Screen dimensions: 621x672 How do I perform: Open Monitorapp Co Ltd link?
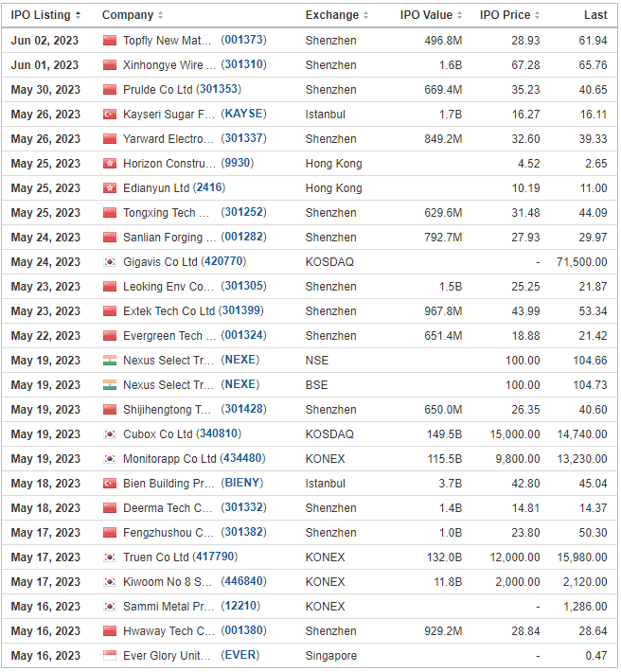click(x=169, y=459)
